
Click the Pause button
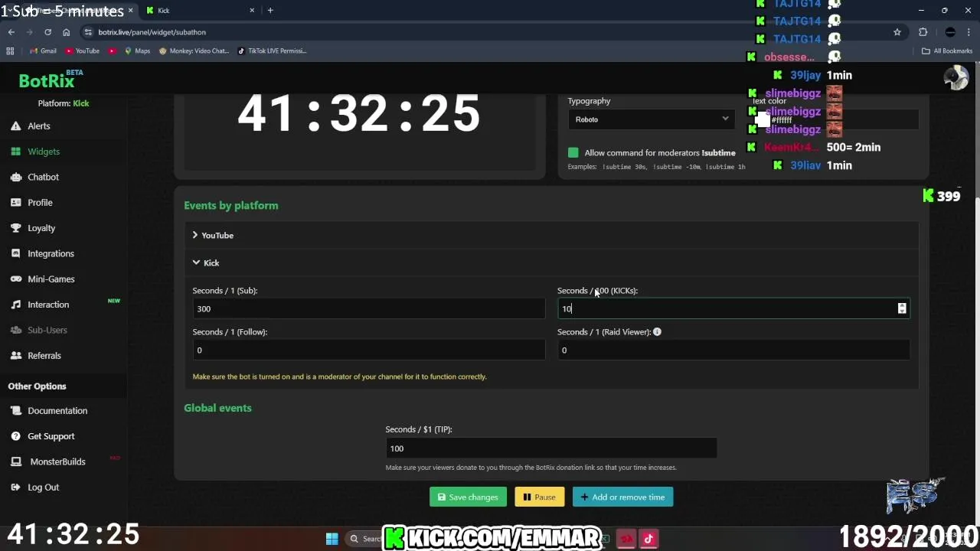pos(540,497)
